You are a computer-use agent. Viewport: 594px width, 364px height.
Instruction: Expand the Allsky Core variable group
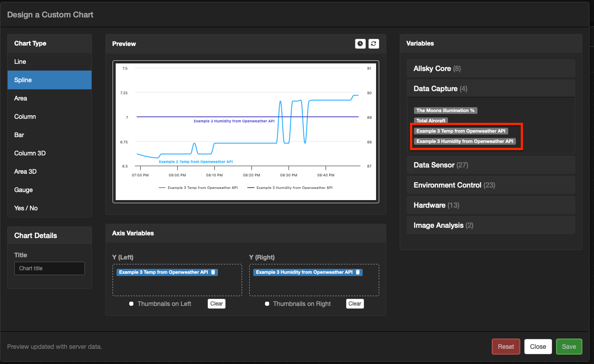[432, 68]
